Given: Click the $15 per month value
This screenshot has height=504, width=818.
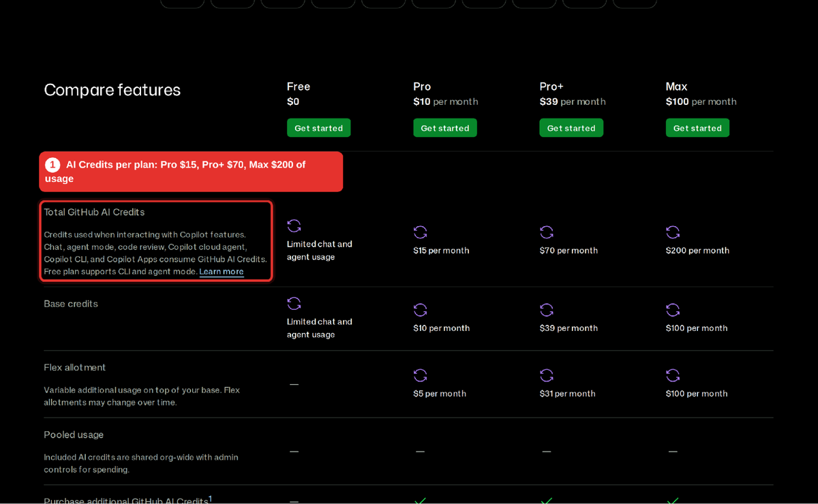Looking at the screenshot, I should [441, 250].
